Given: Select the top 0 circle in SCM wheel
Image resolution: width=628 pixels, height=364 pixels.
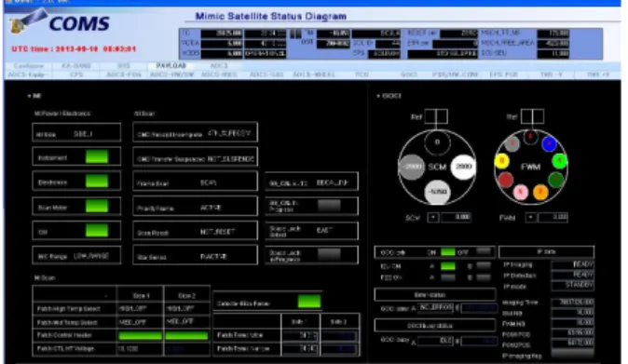Looking at the screenshot, I should [x=437, y=142].
